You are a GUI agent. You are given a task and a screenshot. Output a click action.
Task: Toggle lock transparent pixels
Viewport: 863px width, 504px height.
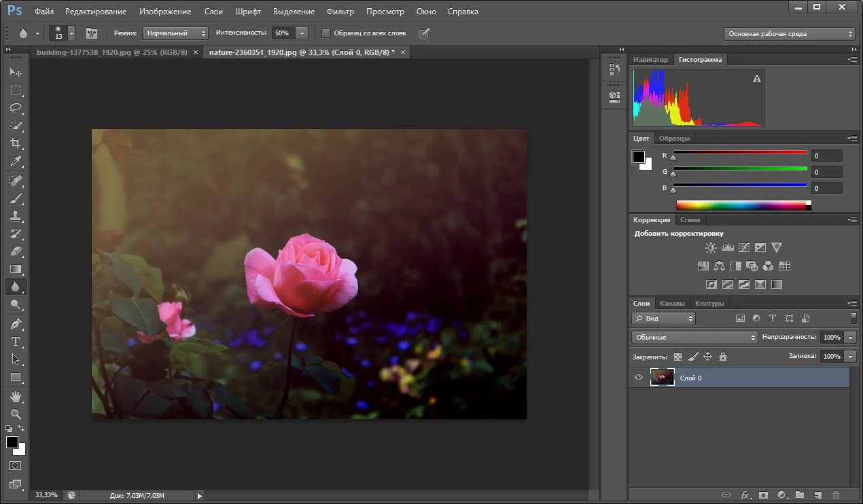click(x=678, y=357)
